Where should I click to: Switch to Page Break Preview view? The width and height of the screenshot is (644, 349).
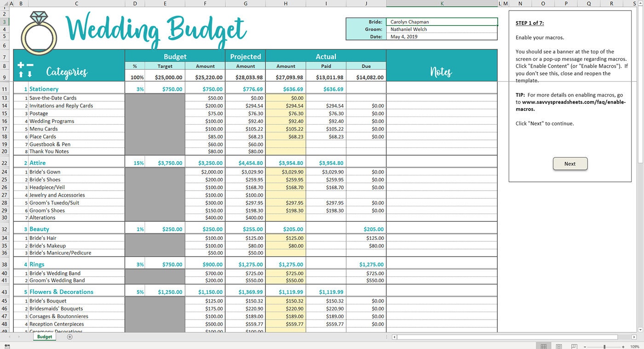click(x=574, y=346)
